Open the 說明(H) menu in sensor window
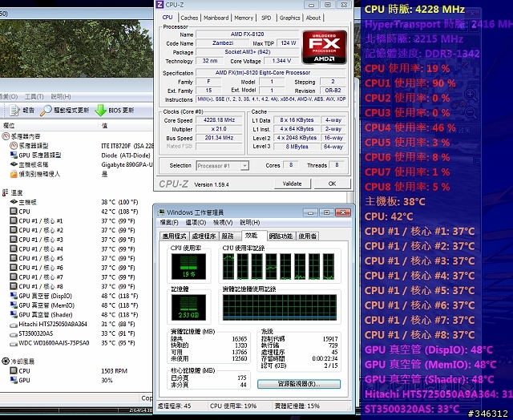The height and width of the screenshot is (420, 513). pyautogui.click(x=61, y=96)
